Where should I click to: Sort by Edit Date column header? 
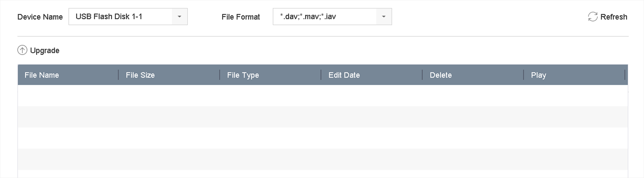pos(344,75)
